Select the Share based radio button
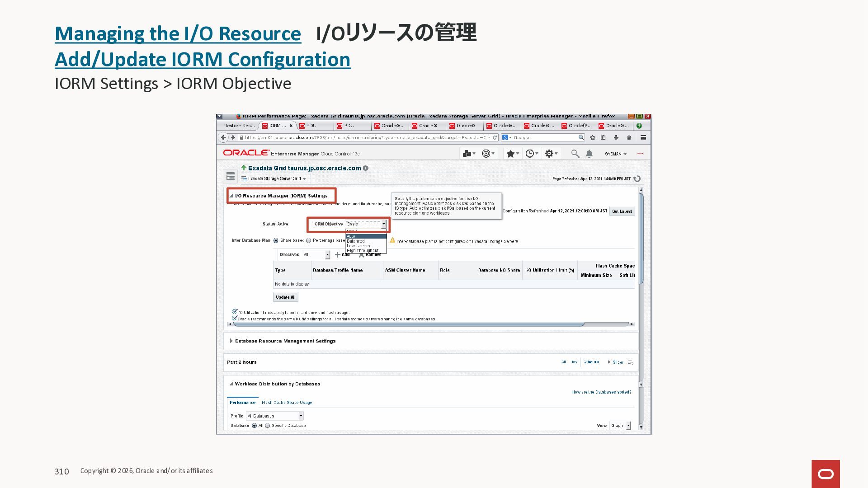This screenshot has height=488, width=868. [x=276, y=240]
